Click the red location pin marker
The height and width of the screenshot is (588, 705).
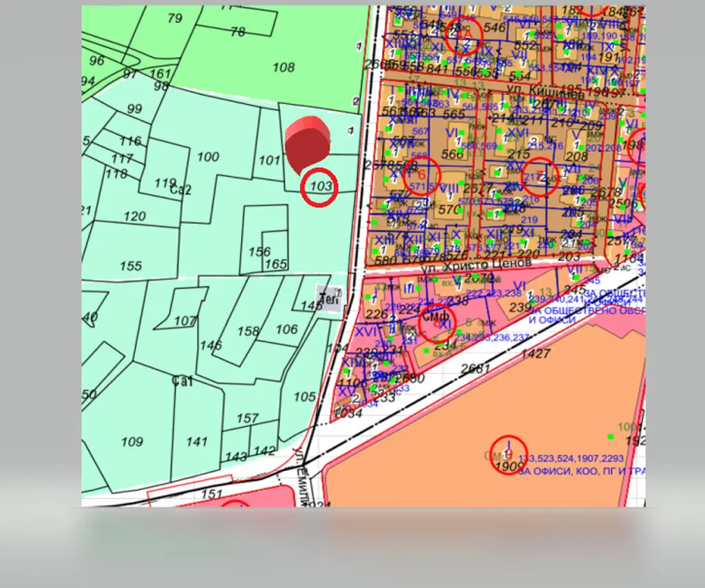coord(308,145)
